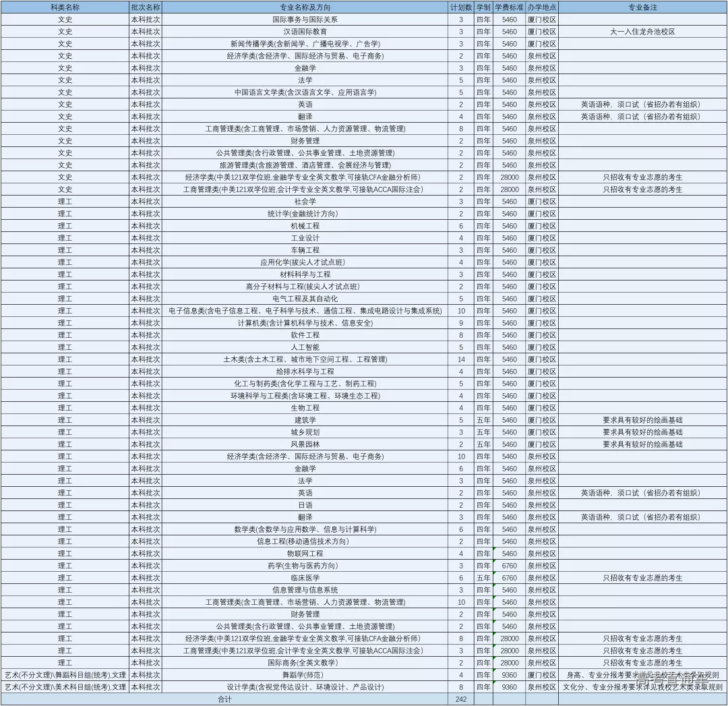Select the 批次名称 header cell
Screen dimensions: 728x706
pos(146,7)
